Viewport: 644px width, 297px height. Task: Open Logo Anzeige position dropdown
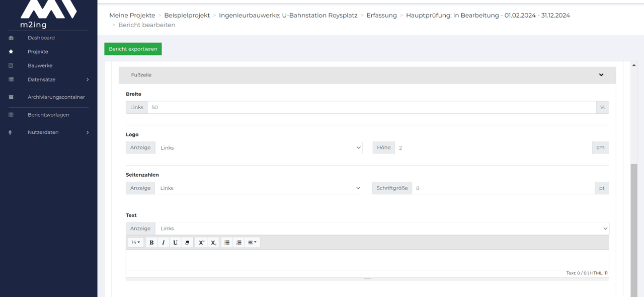259,147
